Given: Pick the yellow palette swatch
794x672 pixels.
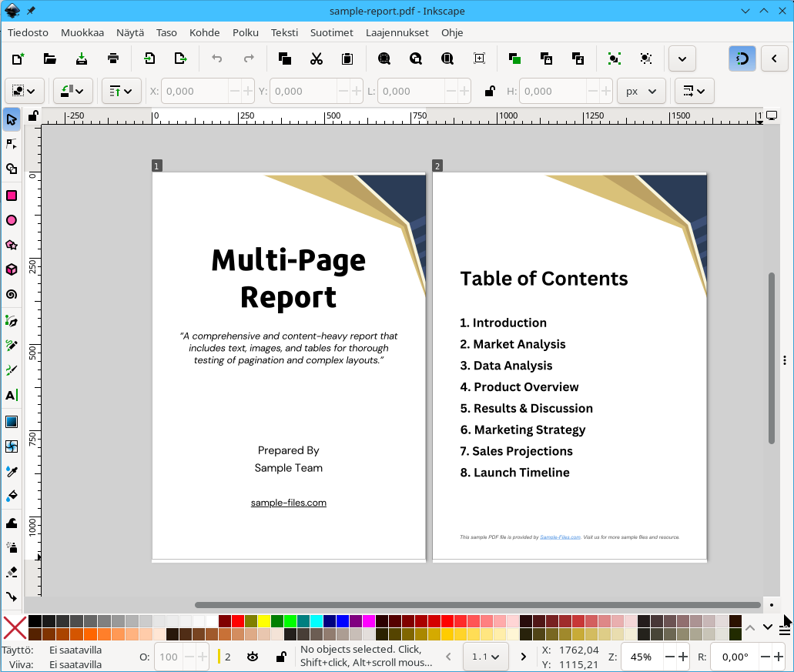Looking at the screenshot, I should coord(264,621).
